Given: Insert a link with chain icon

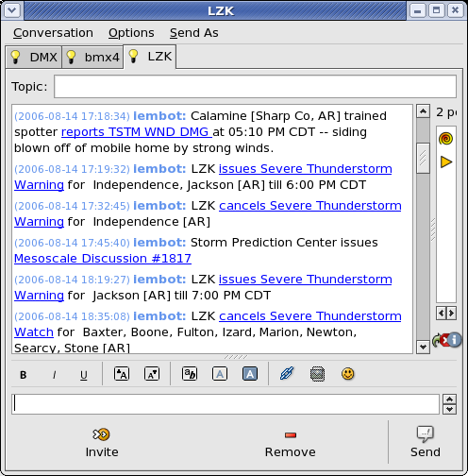Looking at the screenshot, I should coord(287,374).
